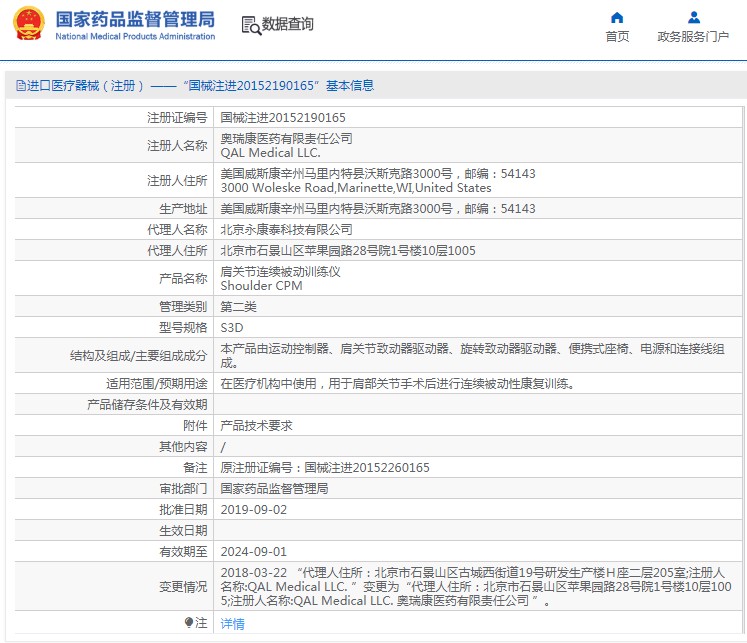The height and width of the screenshot is (643, 747).
Task: Select approval date 2019-09-02
Action: 253,510
